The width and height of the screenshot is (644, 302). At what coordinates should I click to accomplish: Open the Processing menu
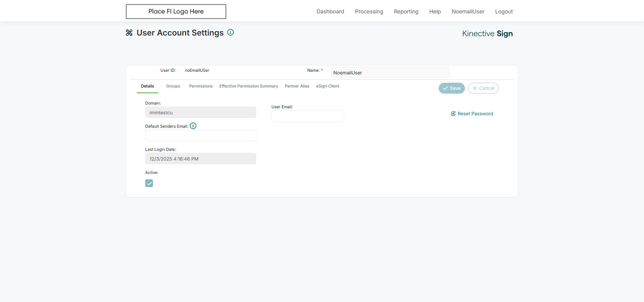(369, 11)
